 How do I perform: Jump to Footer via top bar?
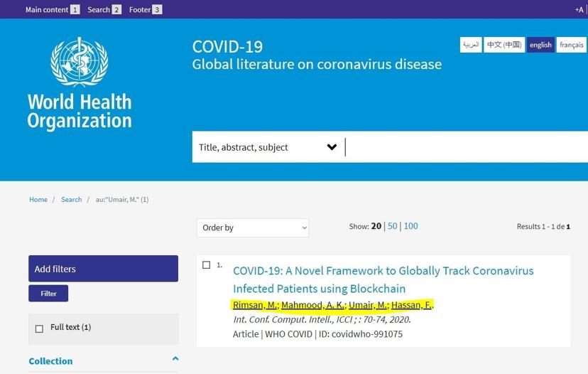146,10
